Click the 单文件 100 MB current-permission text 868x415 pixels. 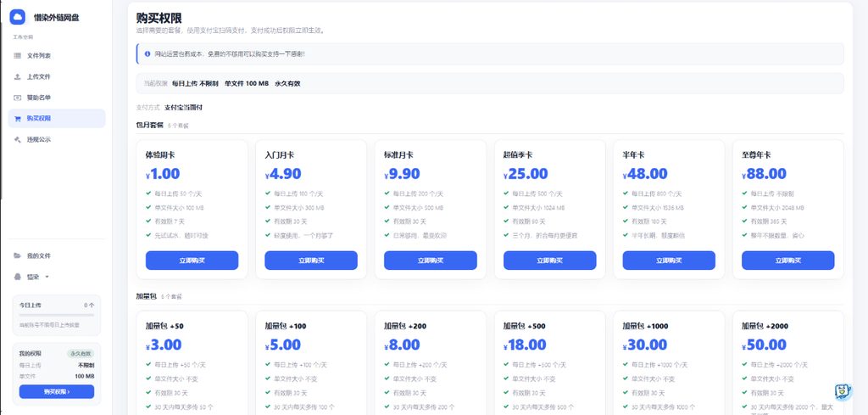point(247,84)
